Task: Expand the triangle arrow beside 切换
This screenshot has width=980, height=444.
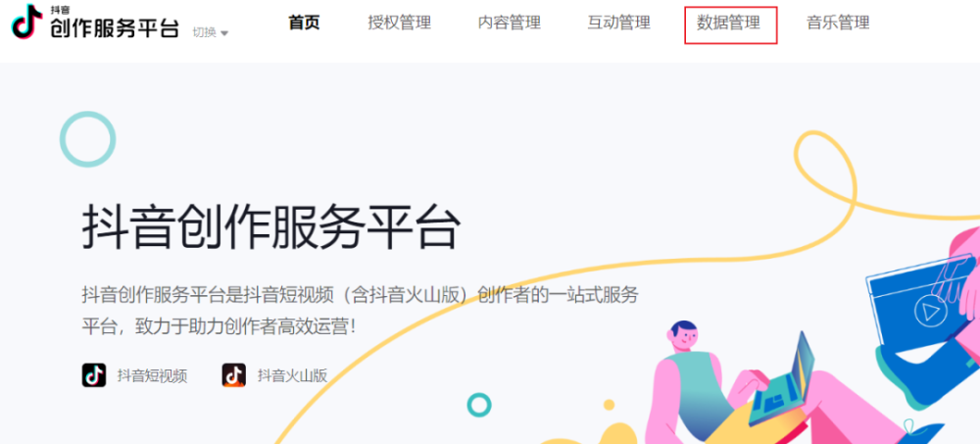Action: 224,33
